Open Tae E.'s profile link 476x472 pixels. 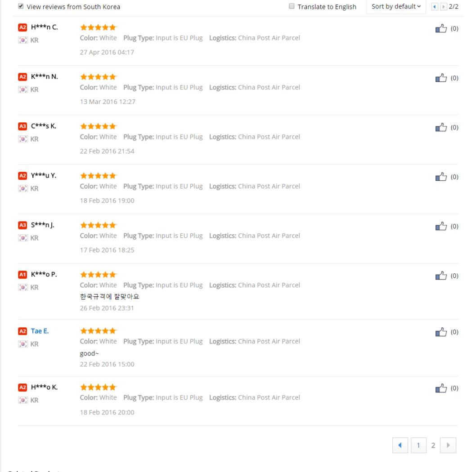point(40,331)
